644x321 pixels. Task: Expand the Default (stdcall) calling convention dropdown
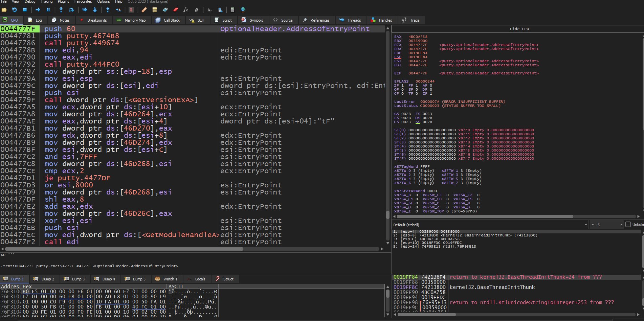point(586,225)
